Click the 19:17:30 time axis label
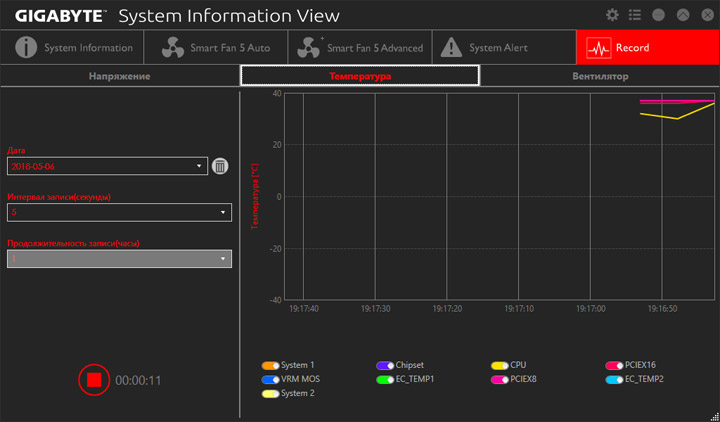Viewport: 720px width, 422px height. (375, 309)
